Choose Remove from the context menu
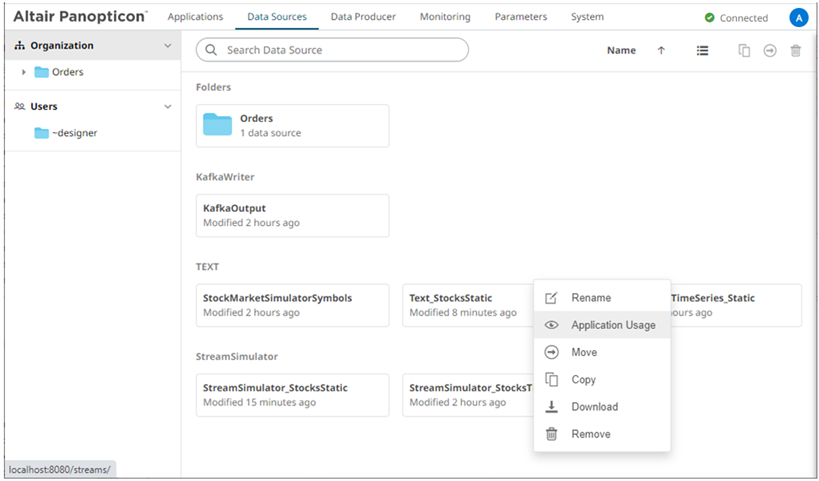This screenshot has height=481, width=819. point(590,434)
